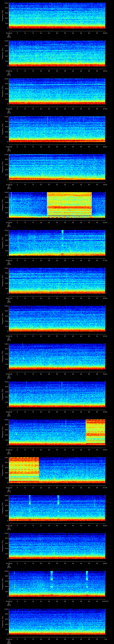Click the '1000' frequency tick of 18:46 panel
The height and width of the screenshot is (644, 114).
6,79
